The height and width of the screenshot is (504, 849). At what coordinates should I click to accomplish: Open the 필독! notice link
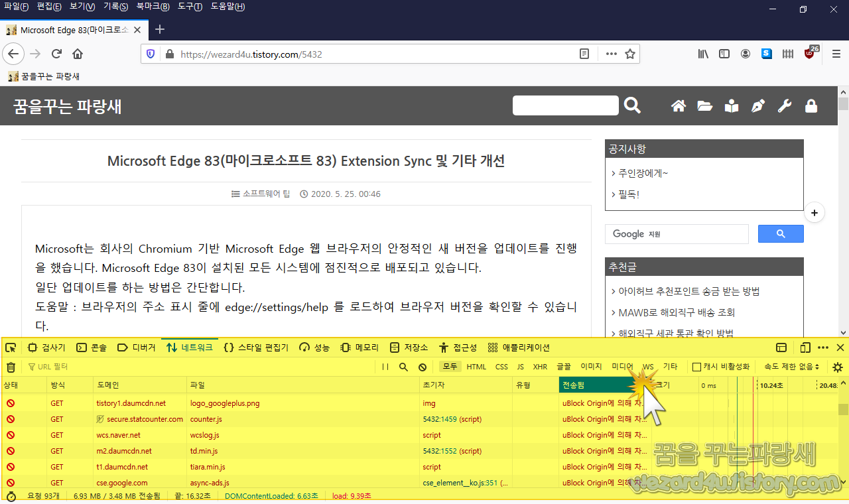point(628,194)
